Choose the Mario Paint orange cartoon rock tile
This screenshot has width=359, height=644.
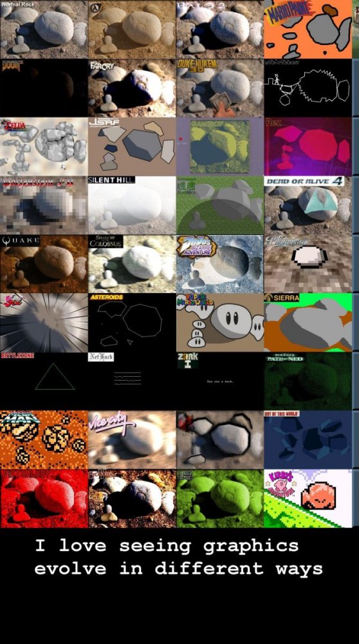[308, 29]
